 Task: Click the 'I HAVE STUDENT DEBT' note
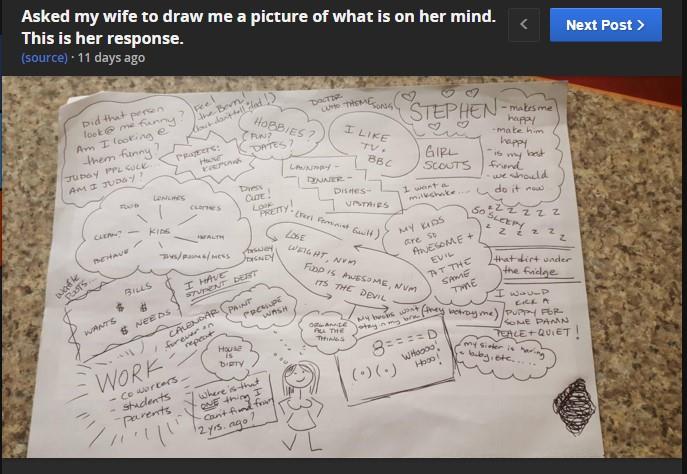220,284
